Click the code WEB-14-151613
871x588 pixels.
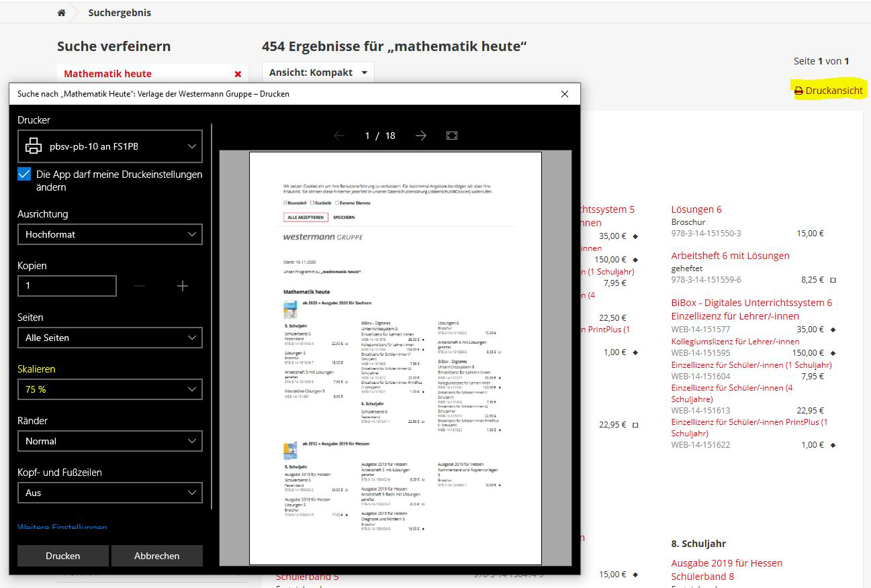(x=700, y=410)
